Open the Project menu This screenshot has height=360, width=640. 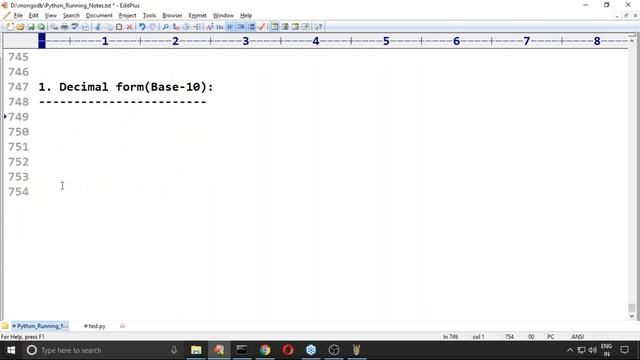127,16
